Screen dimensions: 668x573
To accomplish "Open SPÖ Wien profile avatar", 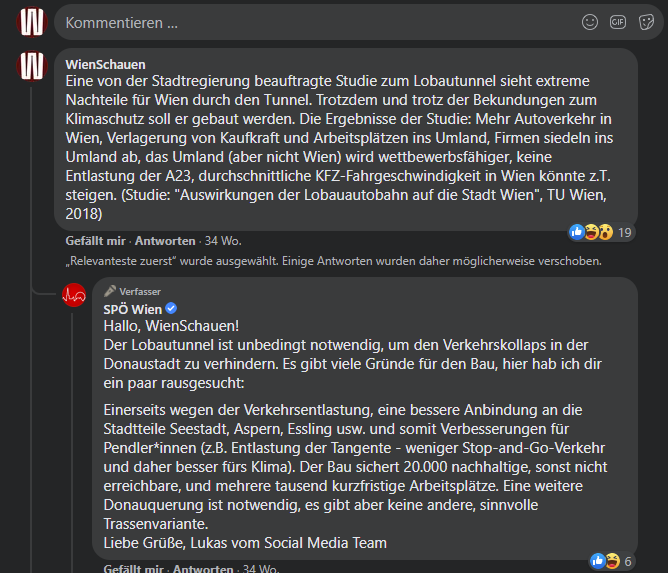I will pyautogui.click(x=74, y=295).
